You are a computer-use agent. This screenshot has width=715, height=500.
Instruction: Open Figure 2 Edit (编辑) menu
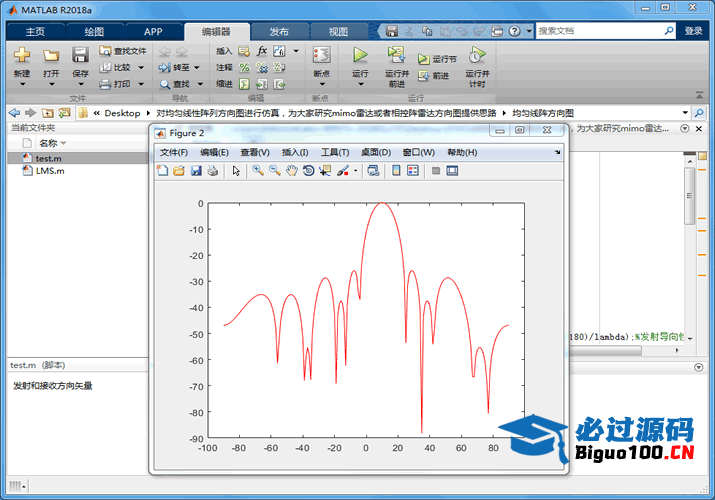tap(214, 152)
